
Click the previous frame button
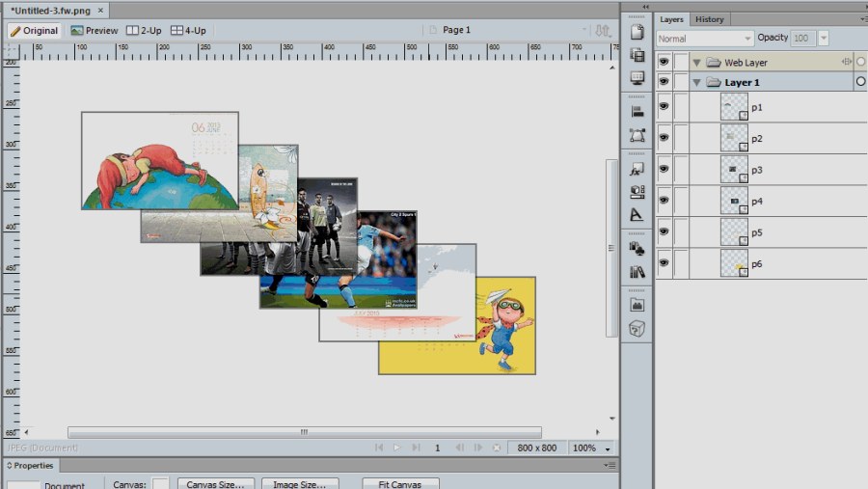click(459, 448)
